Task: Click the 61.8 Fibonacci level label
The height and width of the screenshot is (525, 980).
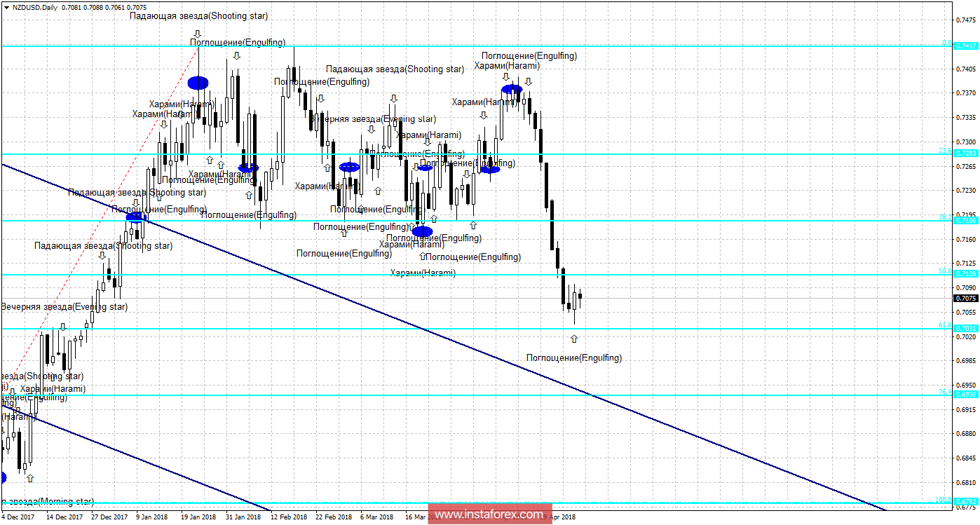Action: (945, 325)
